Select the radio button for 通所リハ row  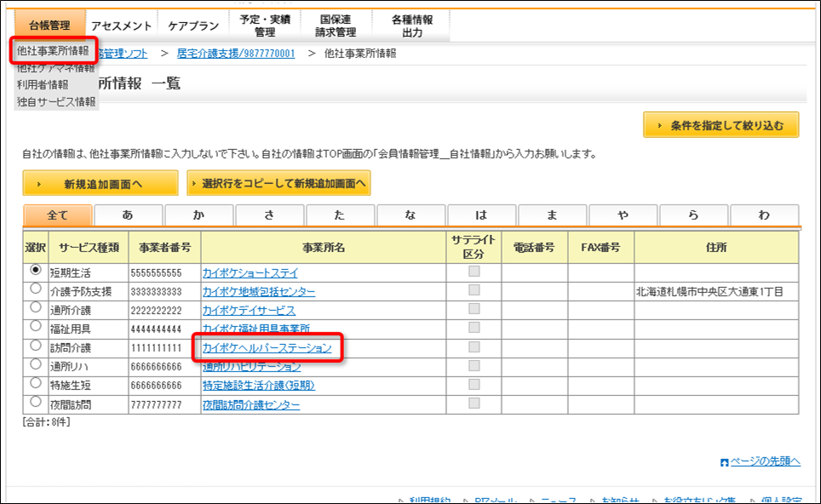36,364
